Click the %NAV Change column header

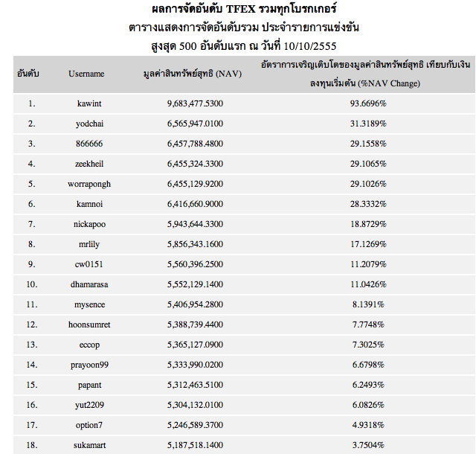tap(365, 74)
